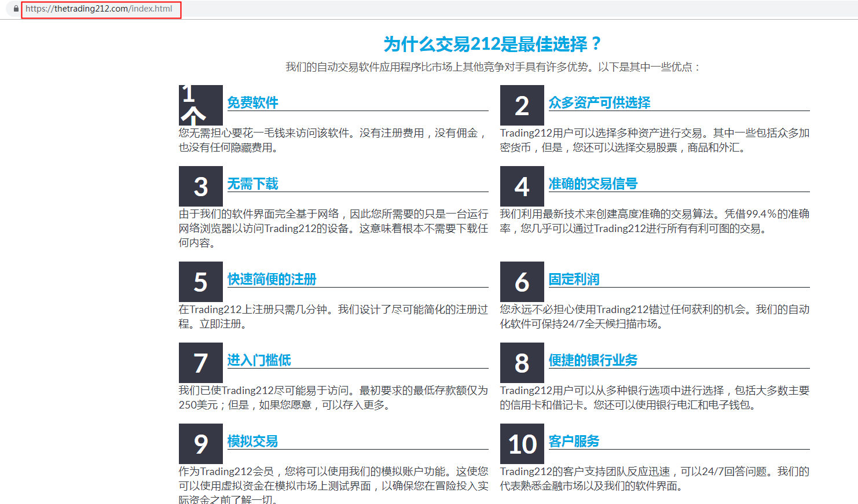The image size is (858, 504).
Task: Open the 客户服务 heading link
Action: 574,441
